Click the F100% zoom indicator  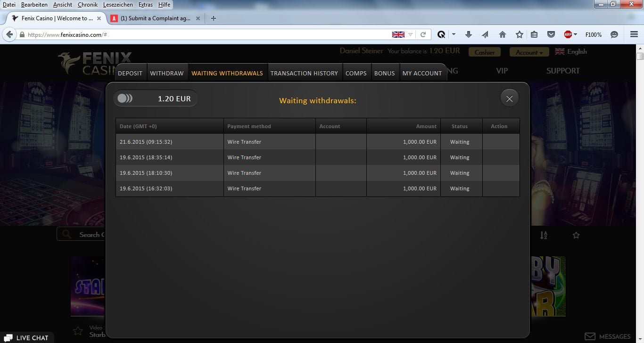594,34
